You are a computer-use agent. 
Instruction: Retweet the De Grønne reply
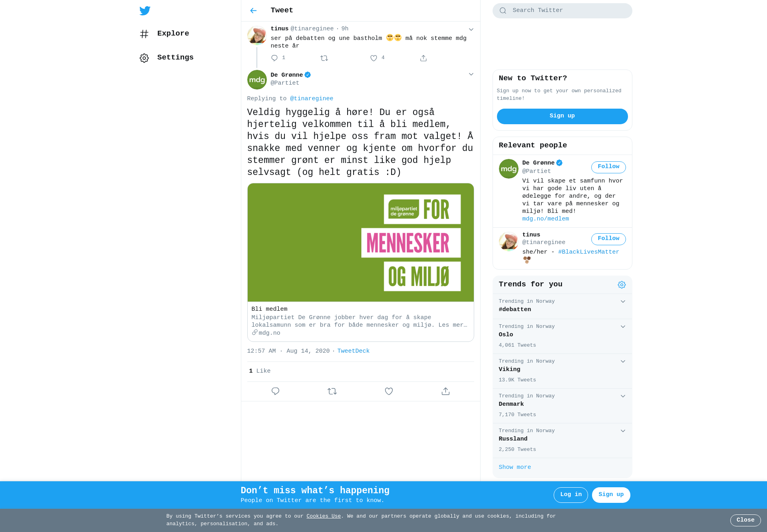pos(332,391)
